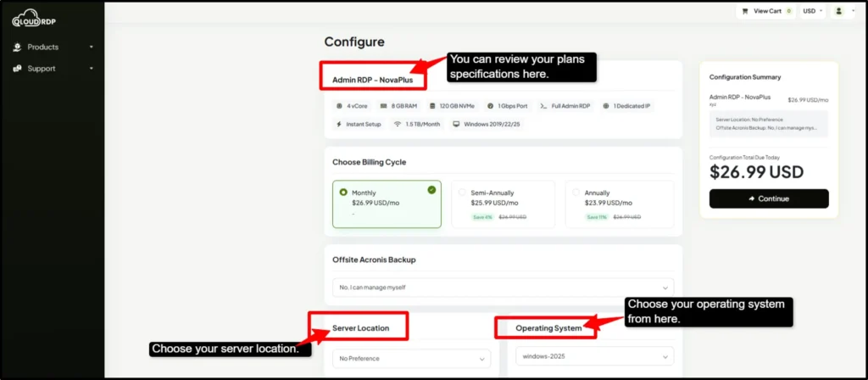Screen dimensions: 868x380
Task: Click the Windows 2019/22/25 monitor icon
Action: (456, 124)
